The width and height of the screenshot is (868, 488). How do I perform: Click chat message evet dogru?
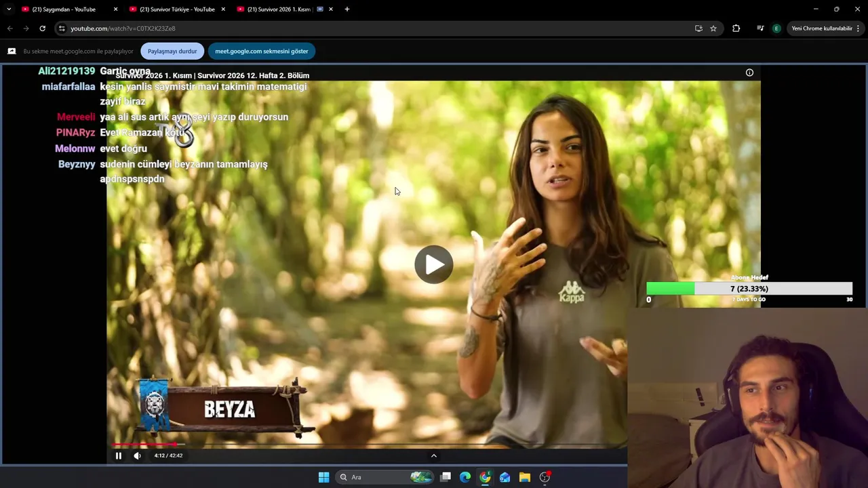tap(123, 148)
